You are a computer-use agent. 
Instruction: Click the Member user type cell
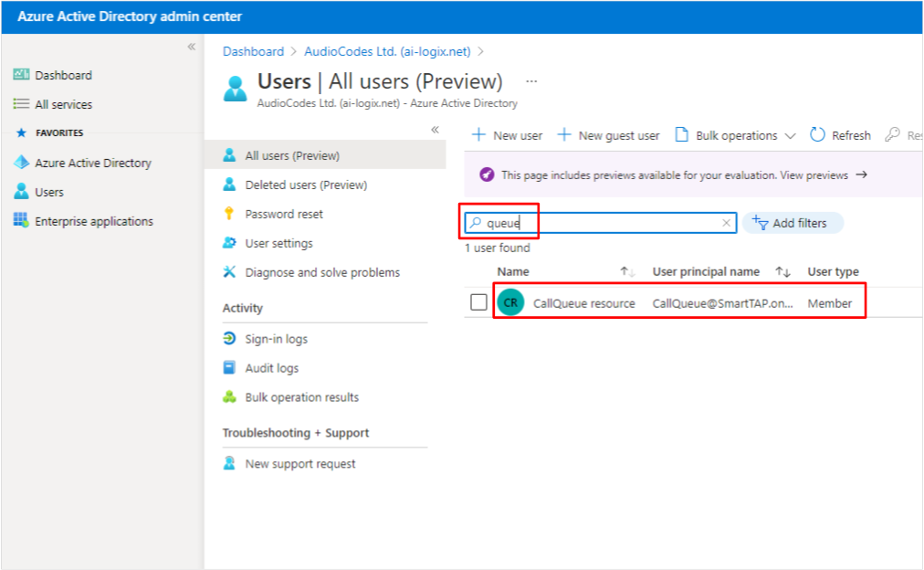[829, 303]
